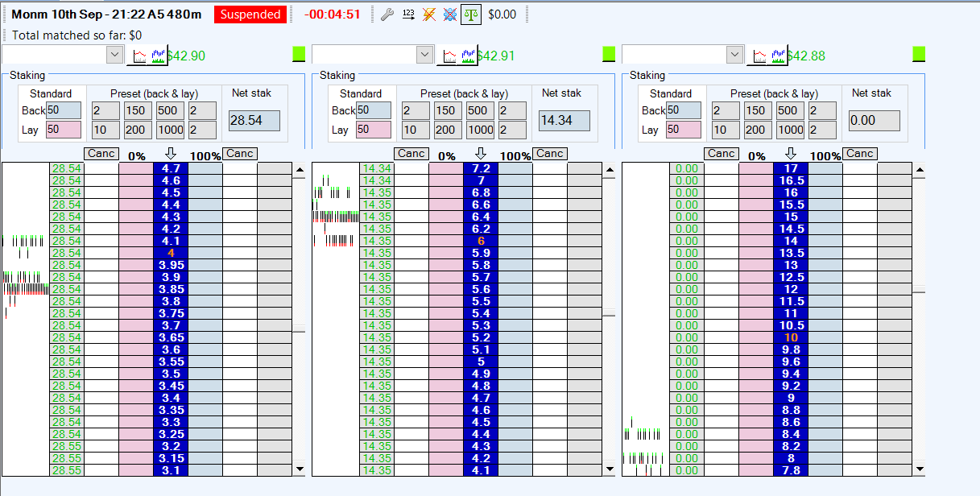Click scroll-up arrow of the middle ladder
Image resolution: width=980 pixels, height=496 pixels.
click(x=610, y=169)
